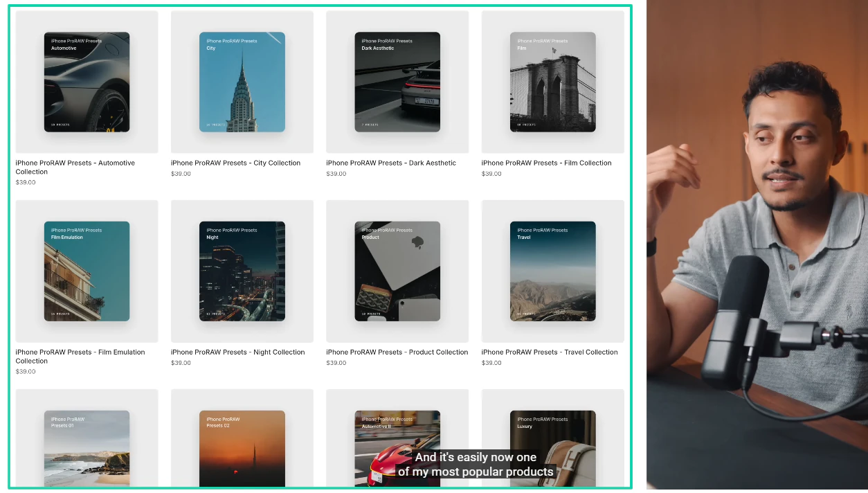The width and height of the screenshot is (868, 493).
Task: Click the $39.00 price under Film Emulation Collection
Action: pyautogui.click(x=26, y=372)
